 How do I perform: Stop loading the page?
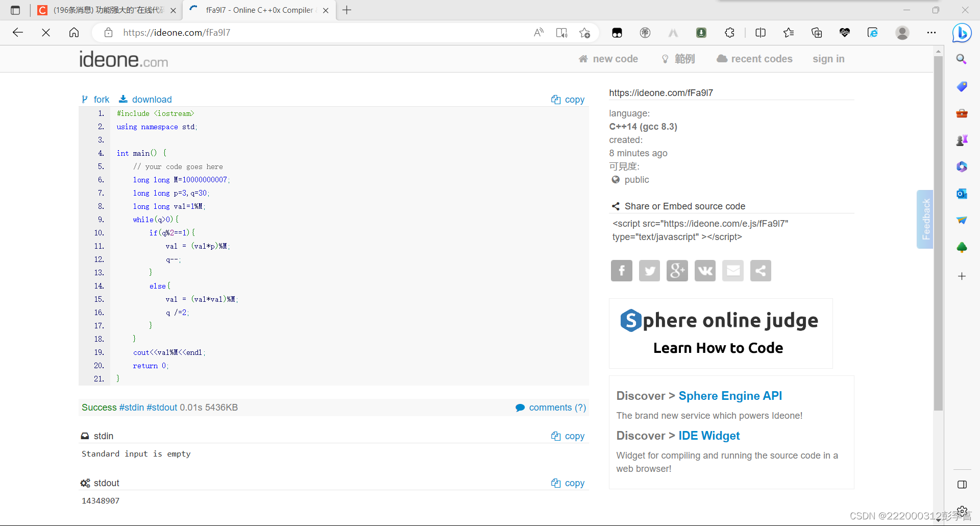[46, 33]
